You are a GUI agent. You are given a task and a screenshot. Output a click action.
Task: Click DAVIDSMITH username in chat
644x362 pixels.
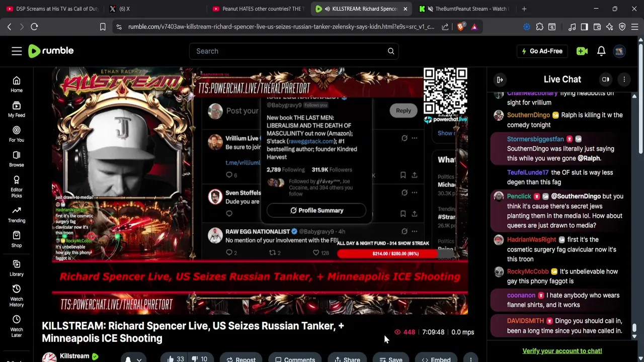525,321
